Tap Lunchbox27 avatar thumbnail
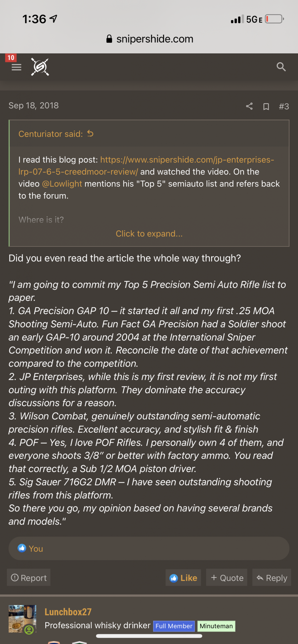The width and height of the screenshot is (298, 644). point(22,619)
